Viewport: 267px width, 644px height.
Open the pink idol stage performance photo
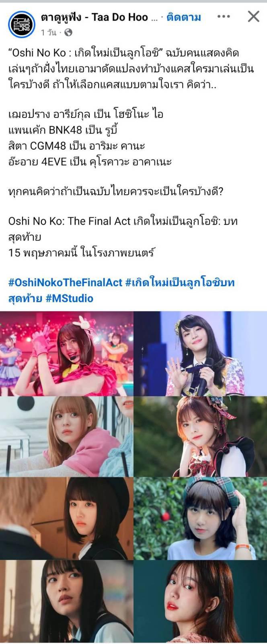pyautogui.click(x=66, y=353)
